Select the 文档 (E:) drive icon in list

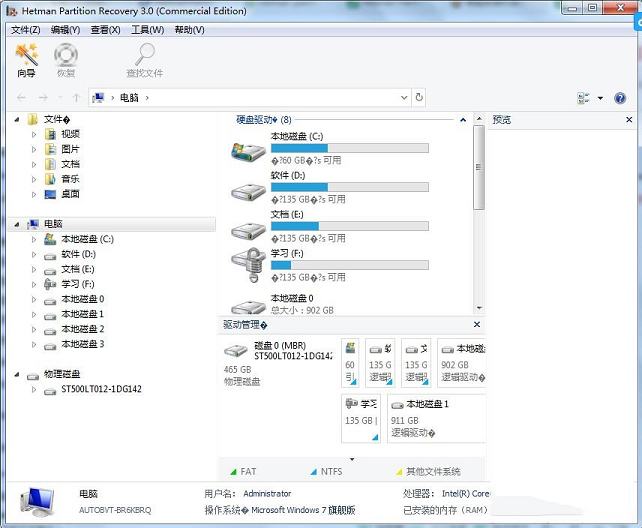248,230
